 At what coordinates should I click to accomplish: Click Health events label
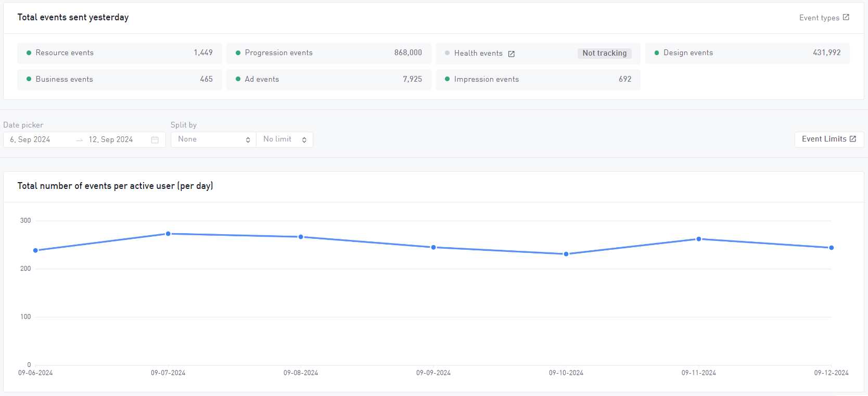(478, 53)
